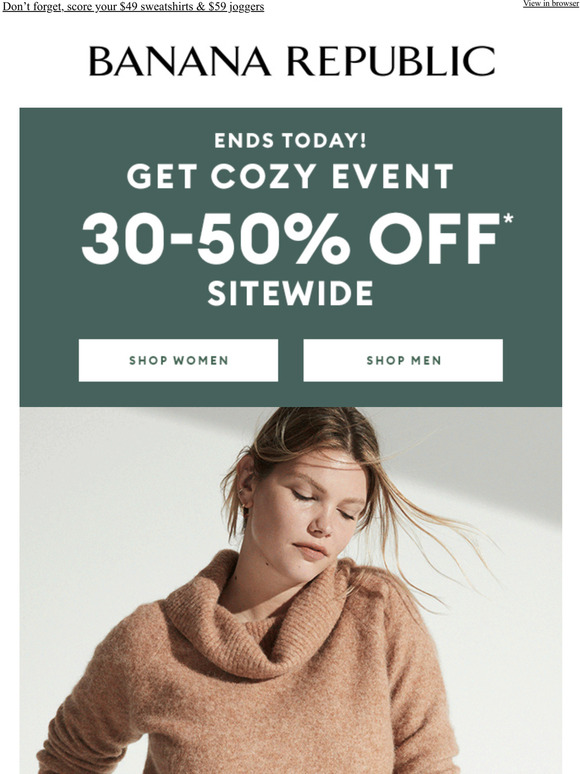Open the Get Cozy Event headline
The height and width of the screenshot is (774, 580).
tap(290, 176)
